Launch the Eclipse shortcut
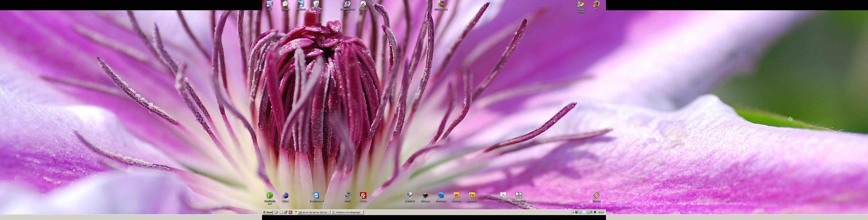 point(285,197)
